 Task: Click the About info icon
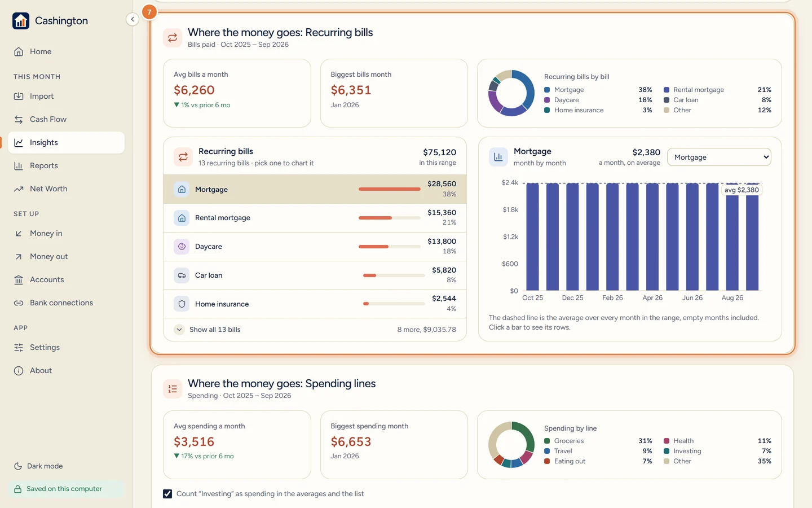[19, 371]
